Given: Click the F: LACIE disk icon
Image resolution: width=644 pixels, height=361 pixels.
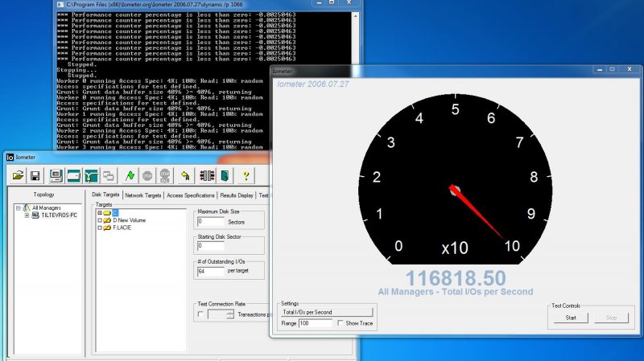Looking at the screenshot, I should click(107, 228).
